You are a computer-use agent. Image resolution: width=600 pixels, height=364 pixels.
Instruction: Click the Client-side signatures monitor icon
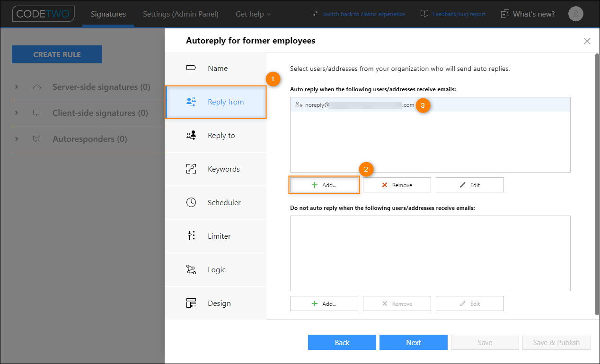point(37,113)
